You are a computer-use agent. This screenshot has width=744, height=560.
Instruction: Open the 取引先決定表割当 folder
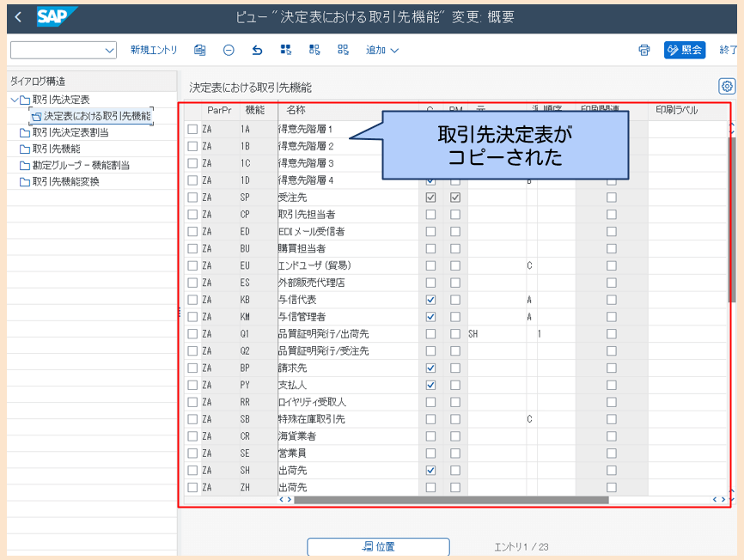point(64,132)
